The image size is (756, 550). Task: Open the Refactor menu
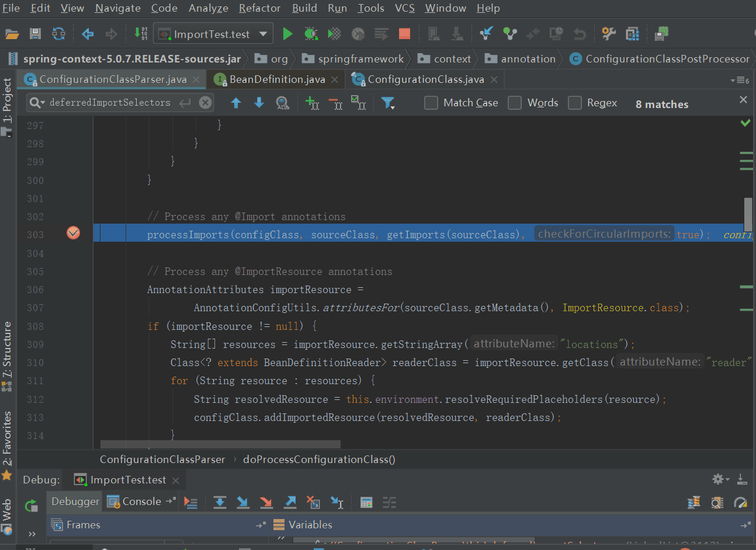[x=259, y=8]
